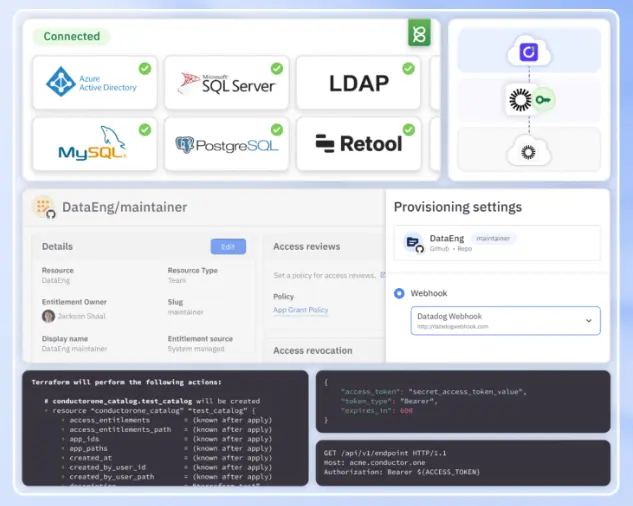Click the Edit button in Details
This screenshot has width=633, height=506.
coord(227,246)
